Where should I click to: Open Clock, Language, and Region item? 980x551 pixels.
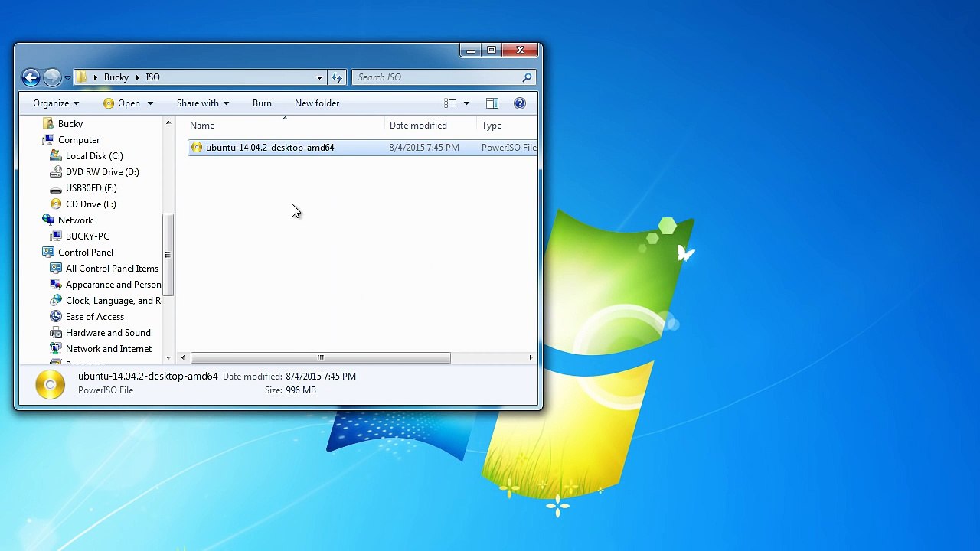click(113, 301)
